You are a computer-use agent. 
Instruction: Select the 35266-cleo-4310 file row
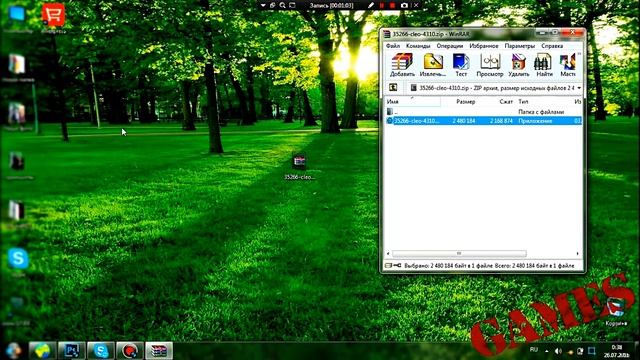pyautogui.click(x=484, y=121)
